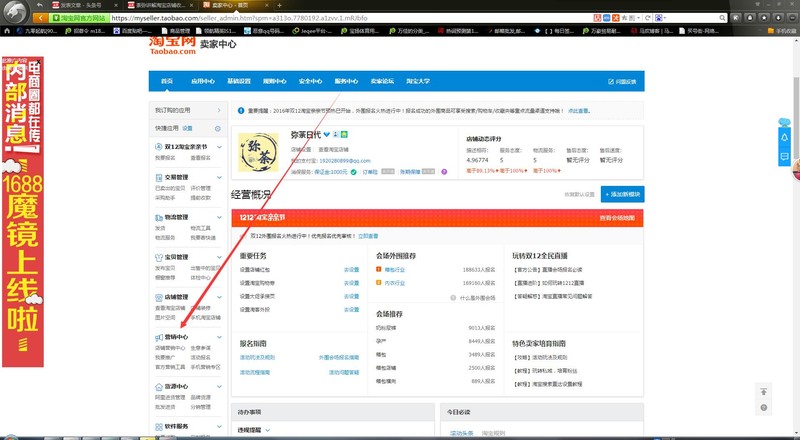
Task: Click the 软件服务 grid icon in sidebar
Action: [x=159, y=427]
